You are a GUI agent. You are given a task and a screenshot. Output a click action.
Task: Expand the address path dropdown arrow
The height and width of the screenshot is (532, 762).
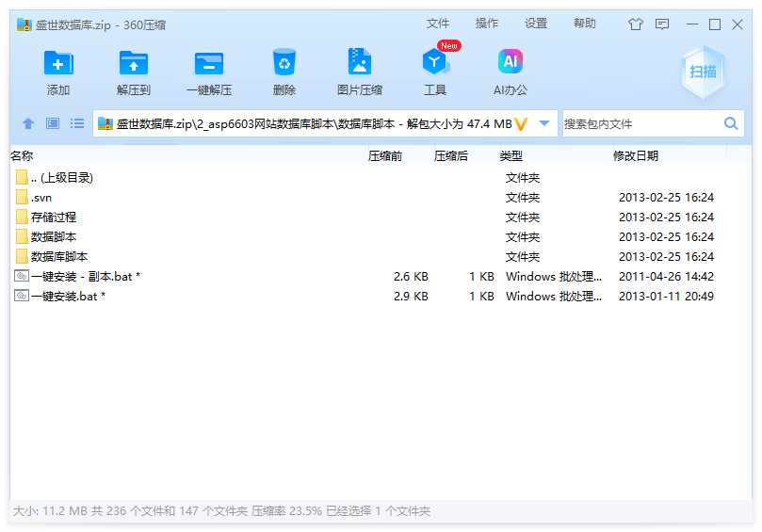544,123
